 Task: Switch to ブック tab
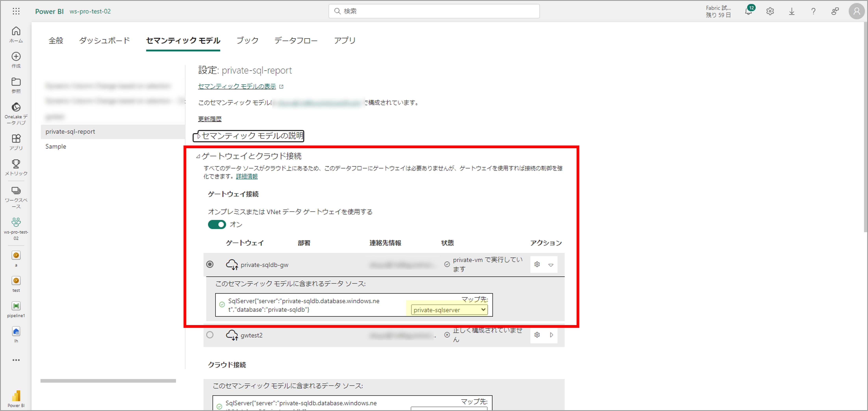(247, 40)
